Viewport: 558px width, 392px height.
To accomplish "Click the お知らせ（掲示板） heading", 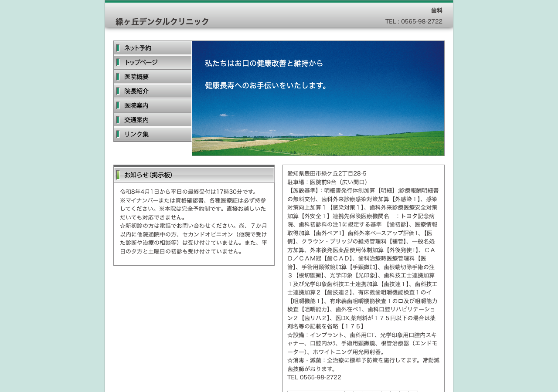I will pyautogui.click(x=194, y=175).
